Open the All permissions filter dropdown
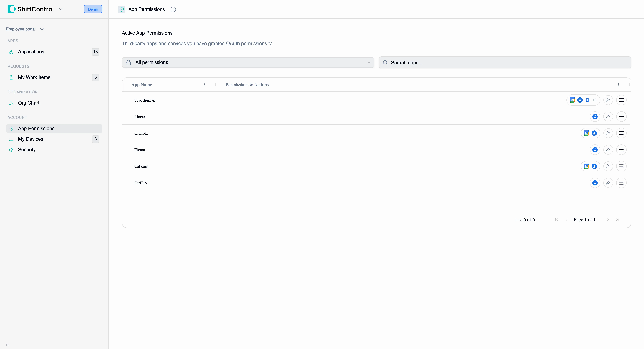The width and height of the screenshot is (644, 349). pyautogui.click(x=248, y=62)
